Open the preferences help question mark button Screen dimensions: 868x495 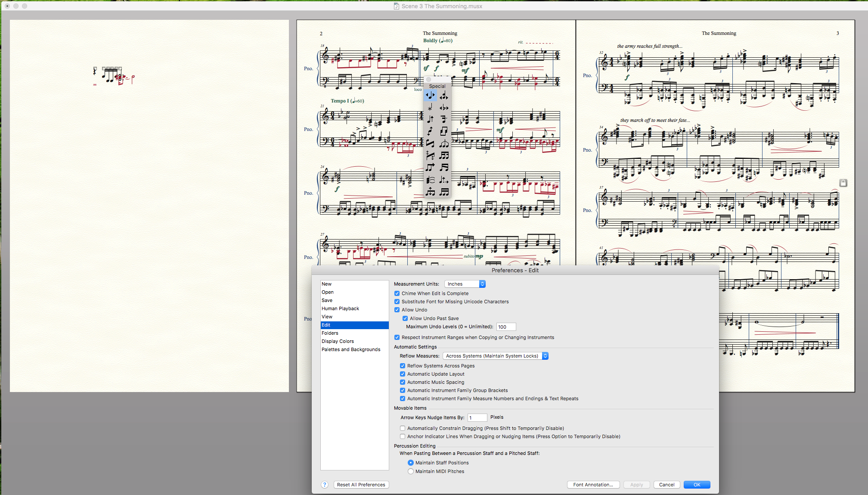[325, 485]
